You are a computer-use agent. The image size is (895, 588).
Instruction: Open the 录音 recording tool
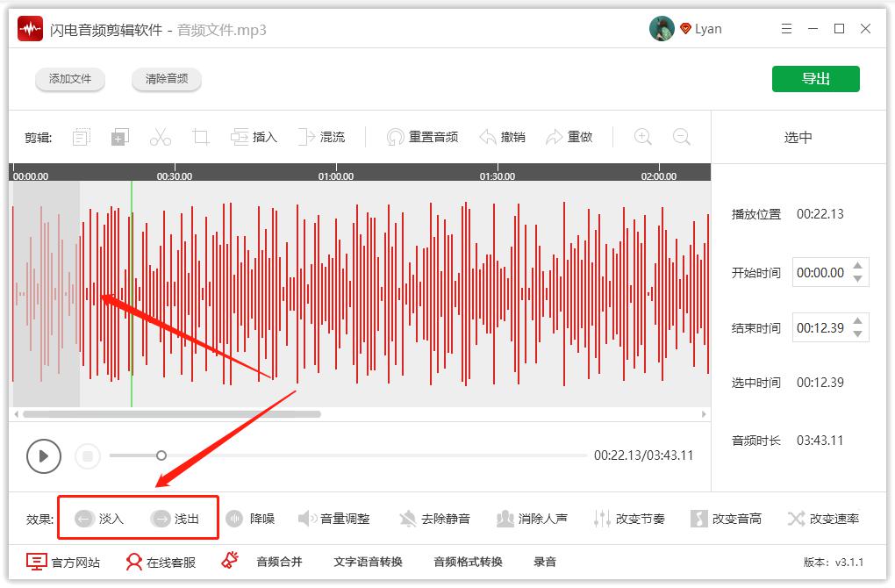click(545, 562)
